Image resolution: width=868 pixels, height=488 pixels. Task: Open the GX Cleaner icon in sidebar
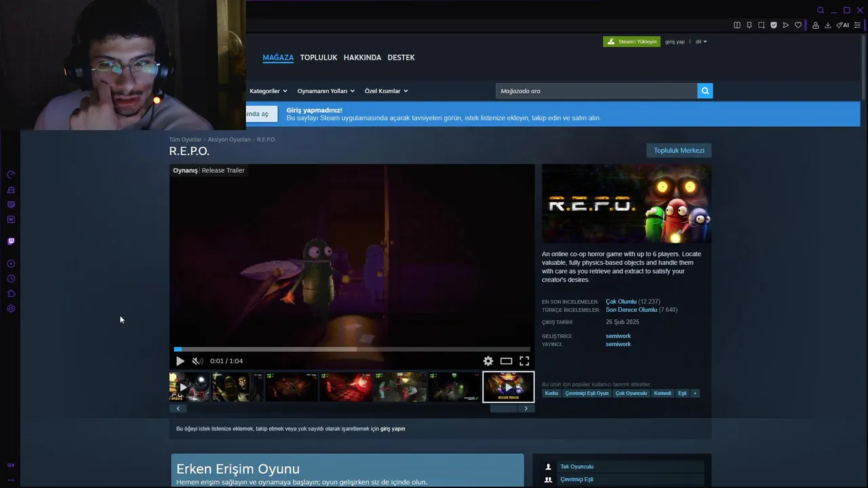(x=11, y=190)
